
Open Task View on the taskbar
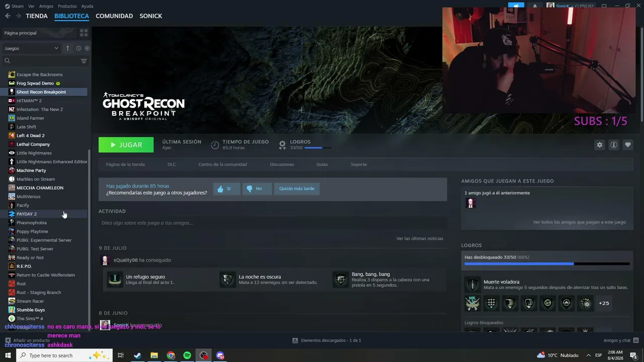[121, 355]
